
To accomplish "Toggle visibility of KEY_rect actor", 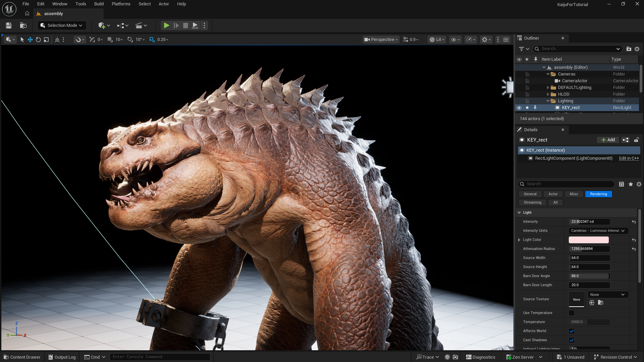I will (519, 108).
